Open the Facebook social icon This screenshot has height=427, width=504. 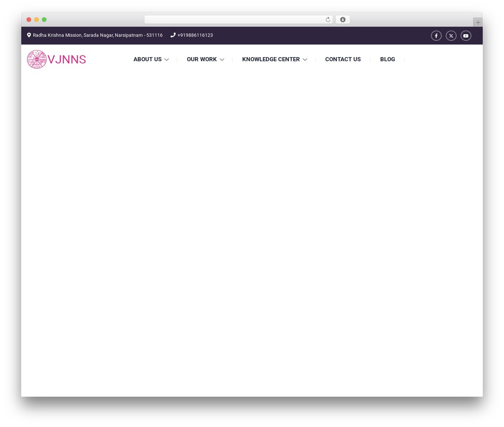[x=436, y=36]
